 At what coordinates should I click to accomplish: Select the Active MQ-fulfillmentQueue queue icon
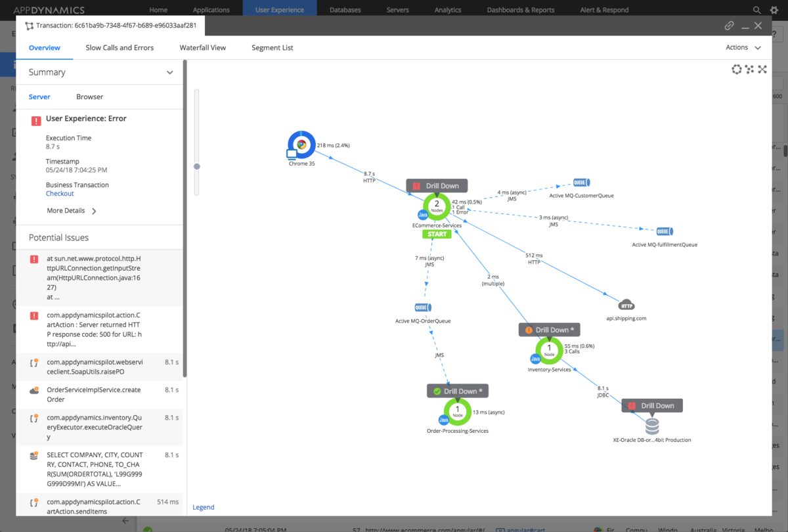[x=665, y=232]
